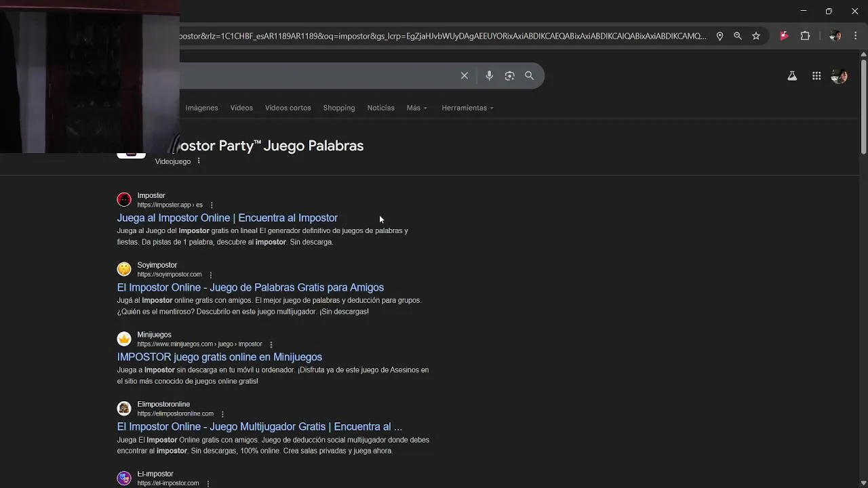Start voice search with the microphone icon

(489, 76)
